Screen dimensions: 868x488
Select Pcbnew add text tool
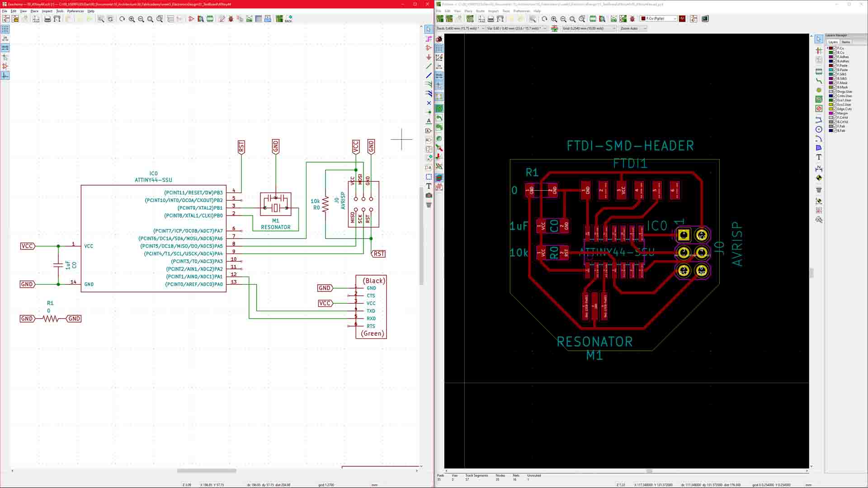click(x=819, y=157)
